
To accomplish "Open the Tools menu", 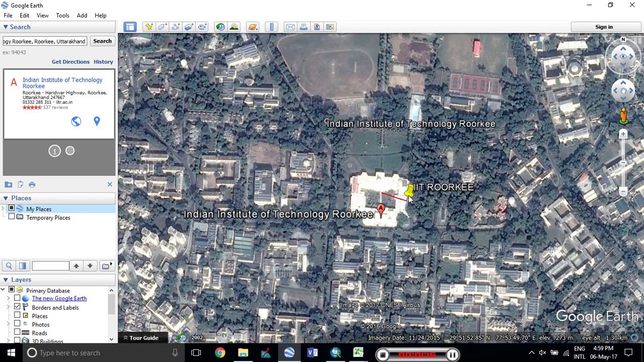I will [x=62, y=15].
